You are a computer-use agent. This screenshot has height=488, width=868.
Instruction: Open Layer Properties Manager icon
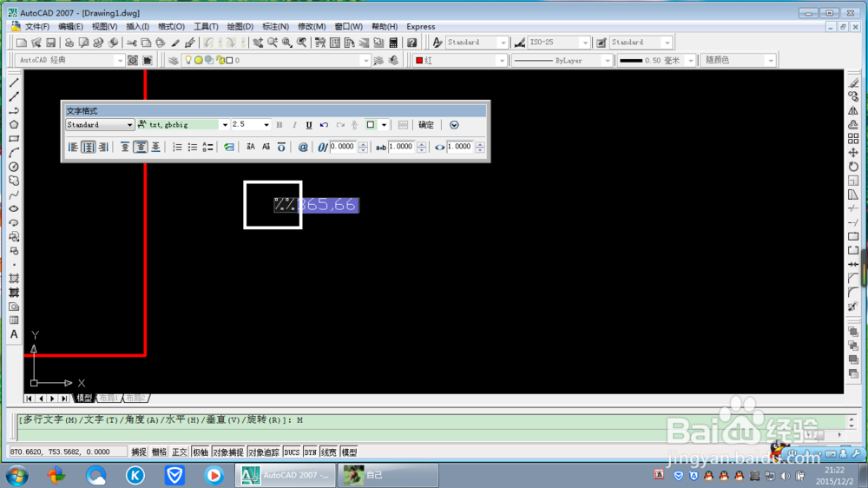coord(174,61)
